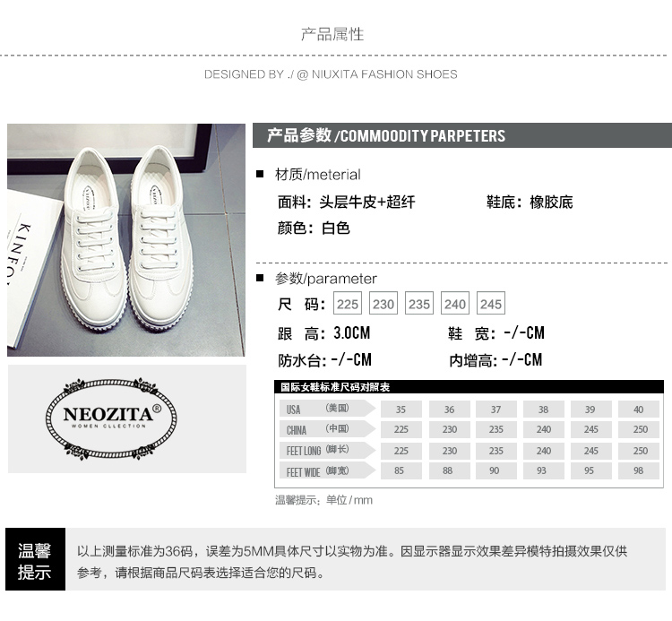Click the 温馨提示 black label box

pos(35,559)
